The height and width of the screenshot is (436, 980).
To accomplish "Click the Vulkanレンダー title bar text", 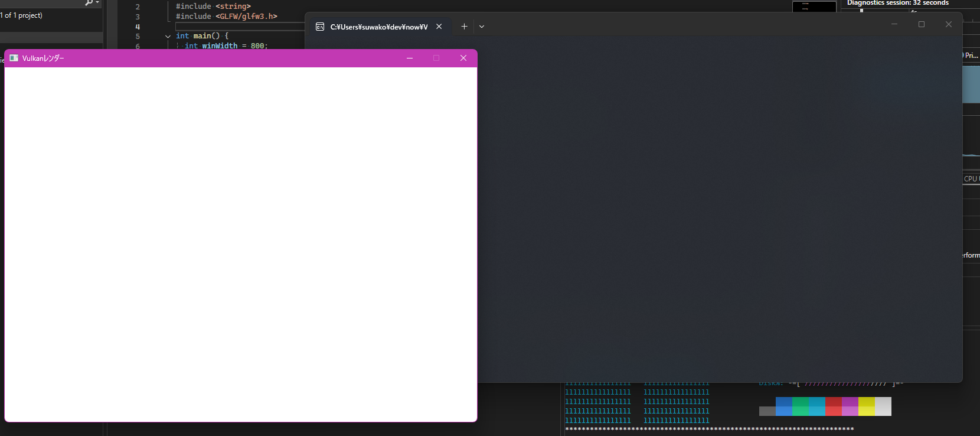I will point(43,58).
